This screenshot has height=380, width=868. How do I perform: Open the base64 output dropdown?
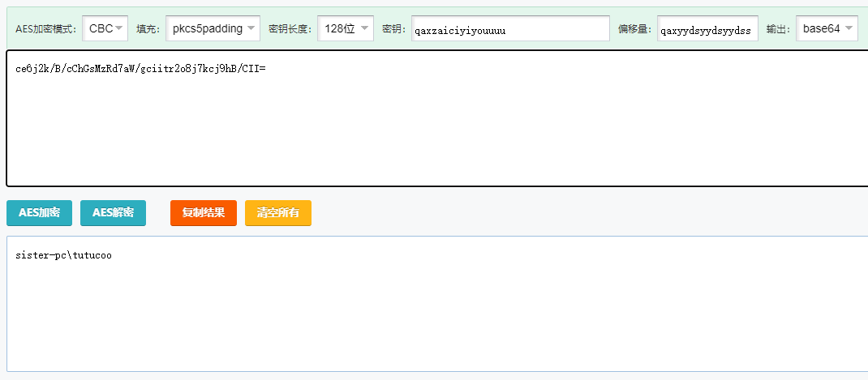point(827,28)
